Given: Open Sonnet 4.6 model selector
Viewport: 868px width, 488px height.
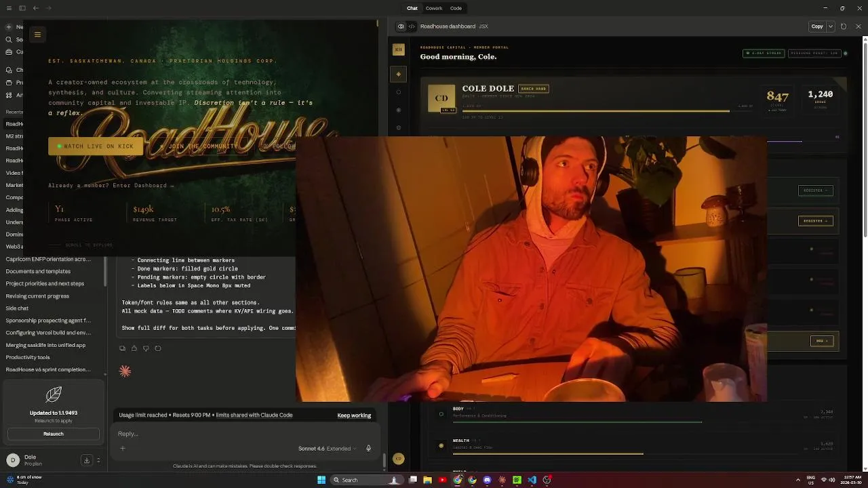Looking at the screenshot, I should [x=327, y=449].
